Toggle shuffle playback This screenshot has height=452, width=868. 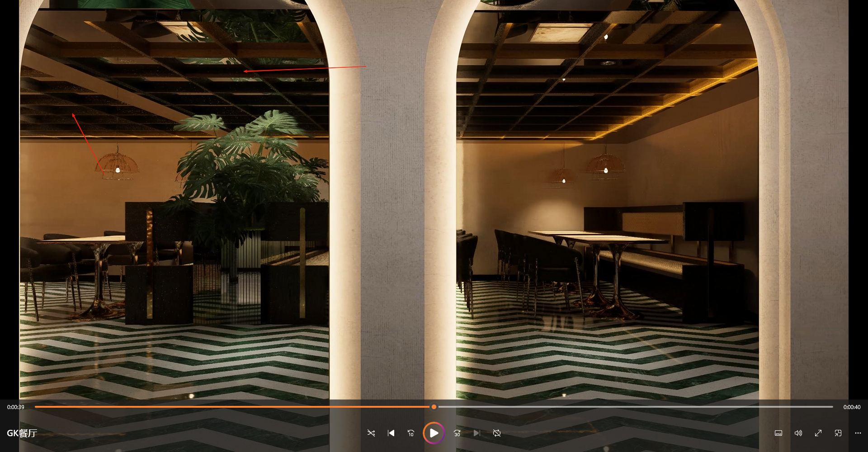pos(371,433)
